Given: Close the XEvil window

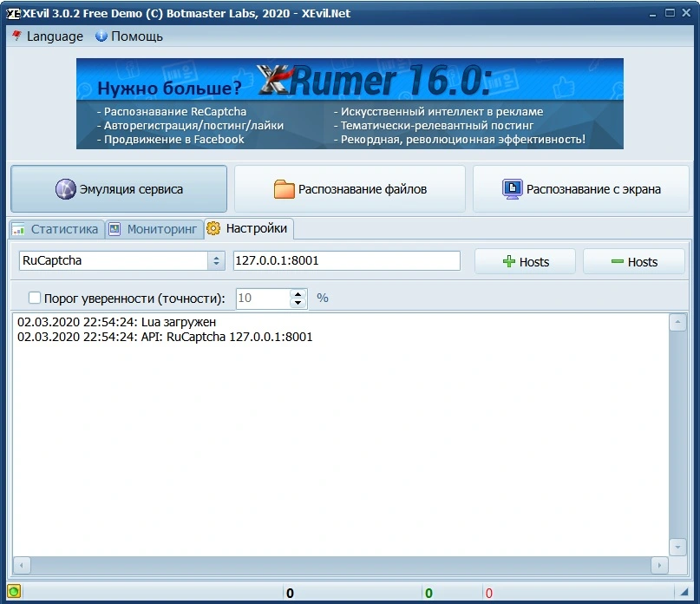Looking at the screenshot, I should [686, 13].
